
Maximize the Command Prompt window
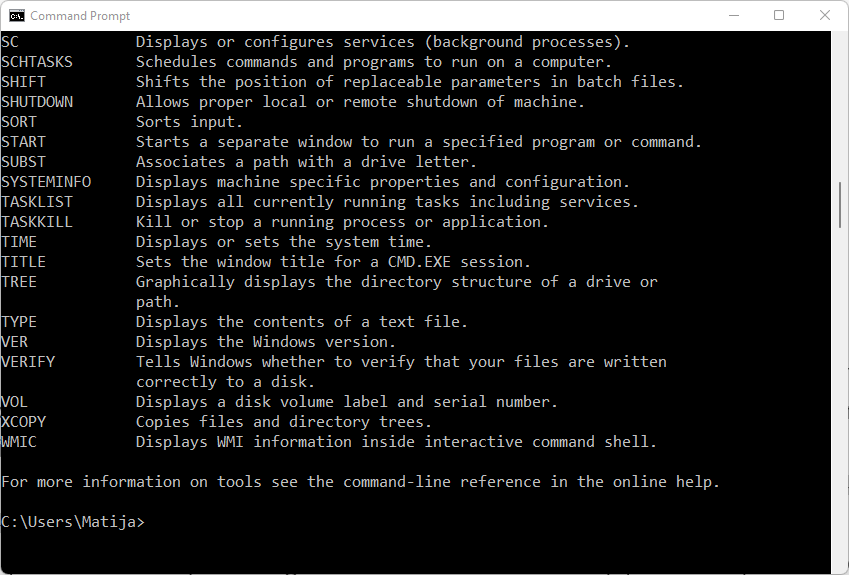(779, 16)
